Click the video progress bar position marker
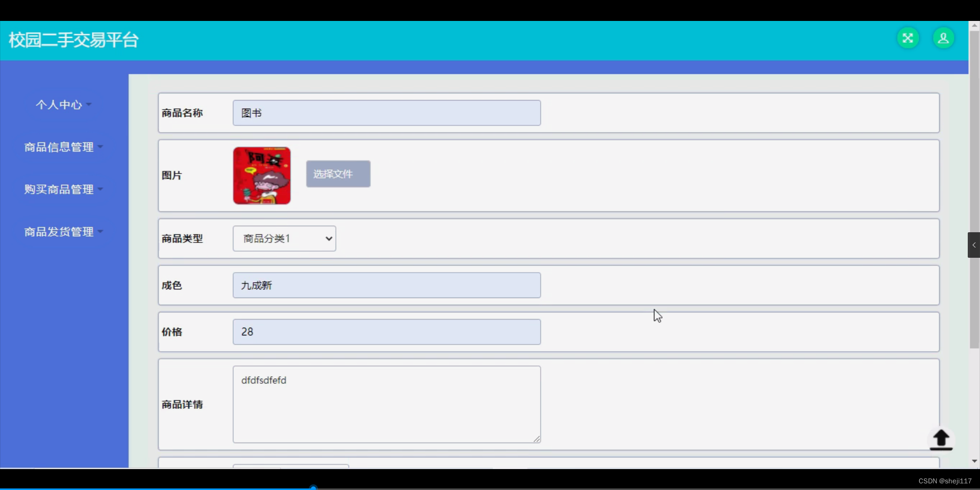This screenshot has height=490, width=980. pos(313,488)
